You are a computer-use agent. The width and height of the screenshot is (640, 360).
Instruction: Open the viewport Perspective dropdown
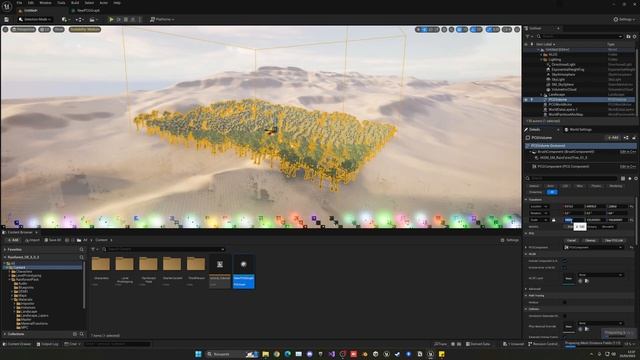point(24,29)
